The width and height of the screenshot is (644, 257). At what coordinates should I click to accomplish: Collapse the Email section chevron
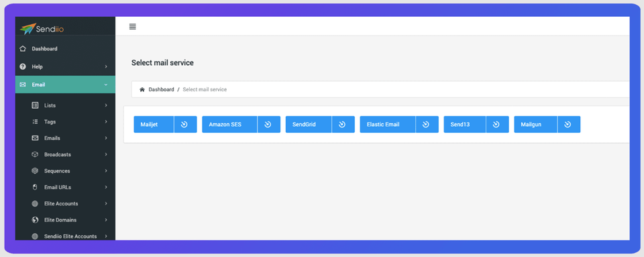[x=106, y=85]
